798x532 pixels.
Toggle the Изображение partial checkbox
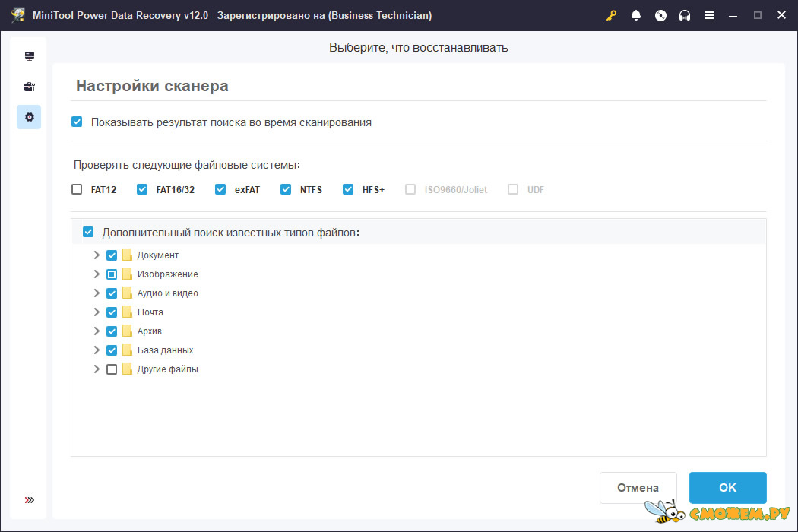click(x=112, y=274)
